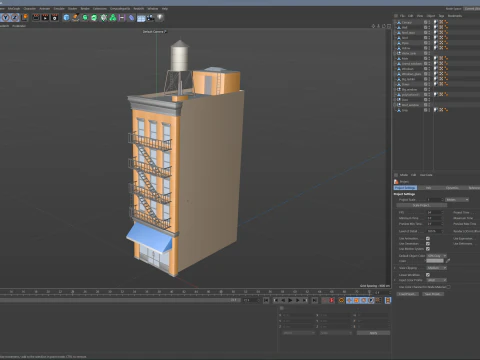Add a Cube primitive object
The image size is (480, 360).
pos(66,17)
